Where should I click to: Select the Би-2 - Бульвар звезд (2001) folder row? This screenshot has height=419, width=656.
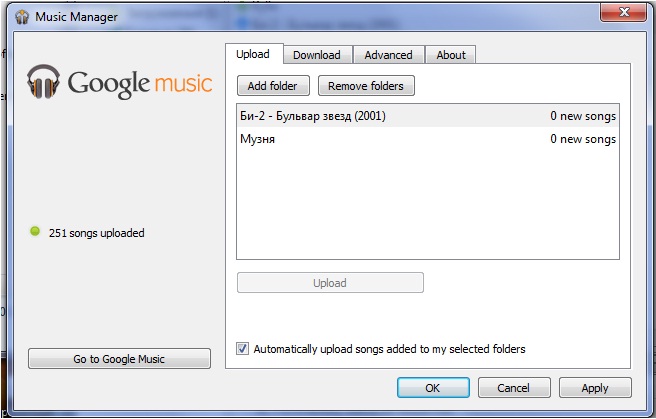pyautogui.click(x=428, y=116)
